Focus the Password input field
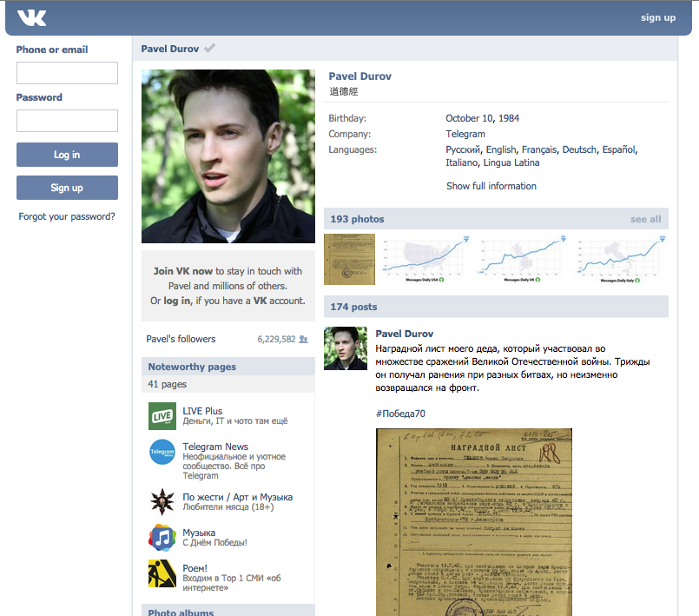Image resolution: width=699 pixels, height=616 pixels. tap(68, 121)
